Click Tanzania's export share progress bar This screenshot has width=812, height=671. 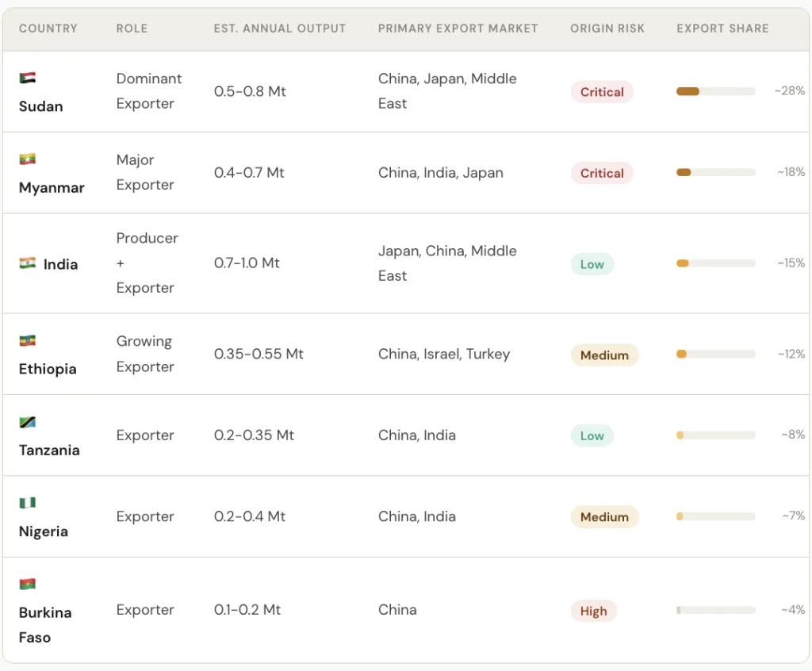[716, 435]
